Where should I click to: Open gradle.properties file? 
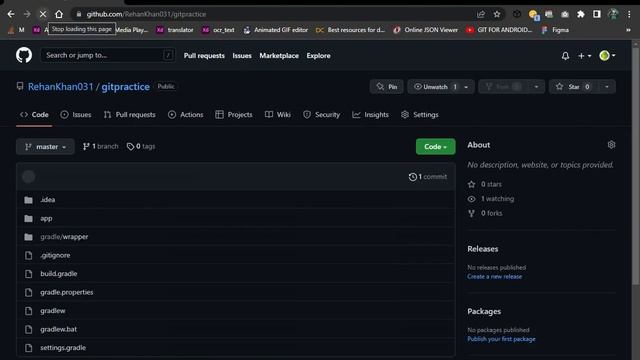(67, 292)
